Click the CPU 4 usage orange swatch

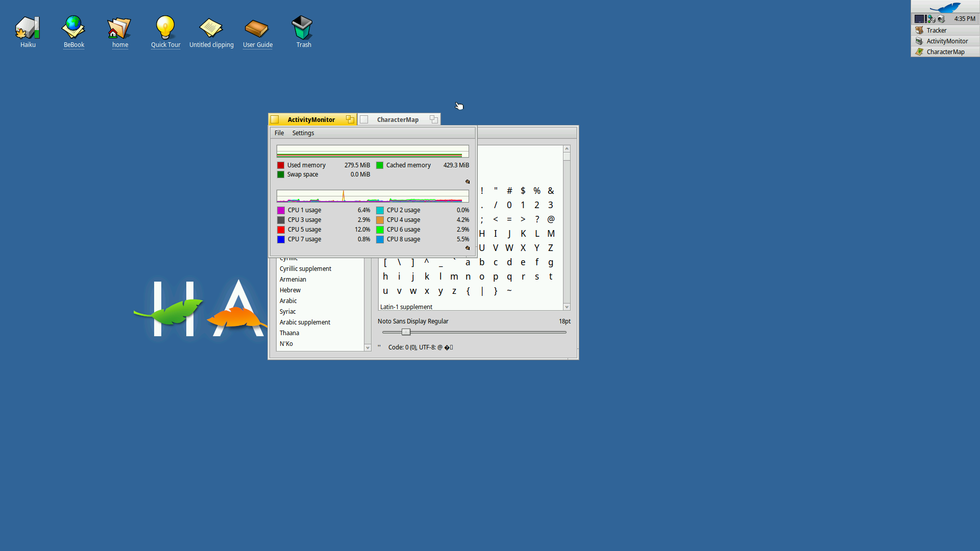pos(380,220)
